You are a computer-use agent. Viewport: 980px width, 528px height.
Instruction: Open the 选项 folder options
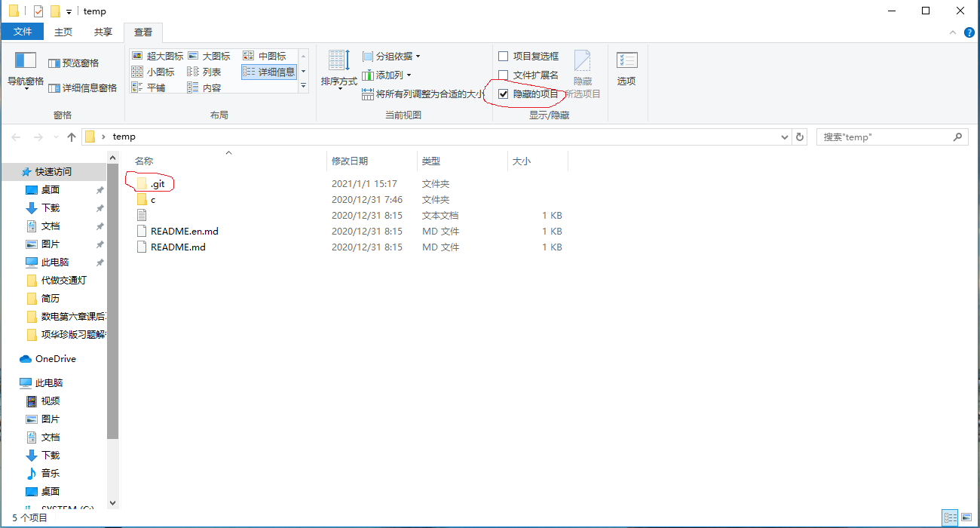pyautogui.click(x=626, y=69)
